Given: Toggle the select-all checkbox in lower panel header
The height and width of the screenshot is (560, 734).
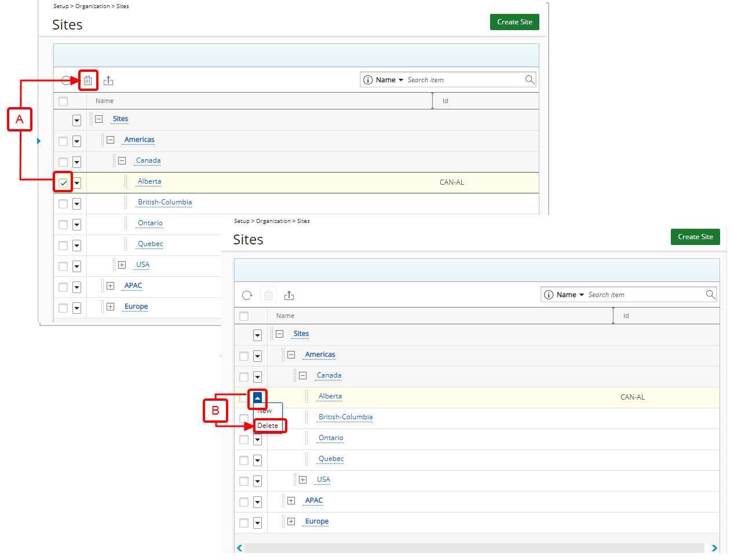Looking at the screenshot, I should [244, 316].
